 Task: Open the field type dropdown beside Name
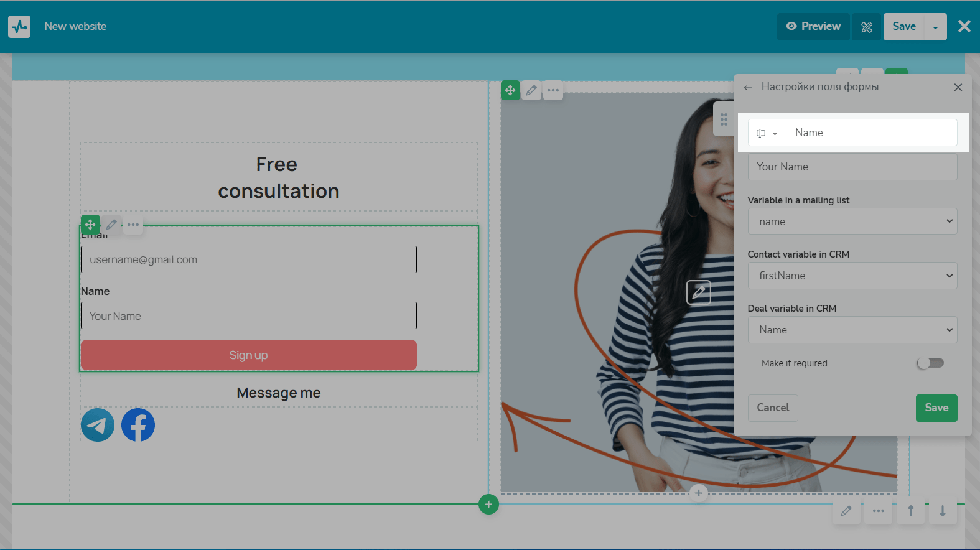click(x=767, y=133)
